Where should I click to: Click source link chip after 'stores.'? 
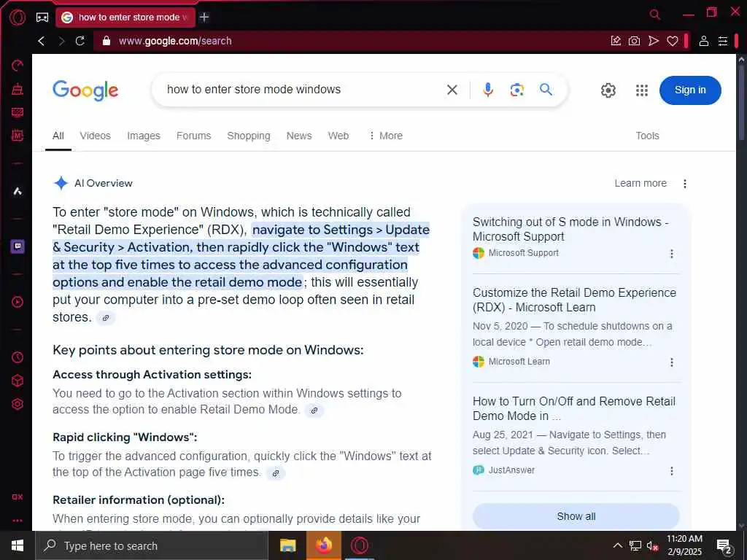(106, 318)
